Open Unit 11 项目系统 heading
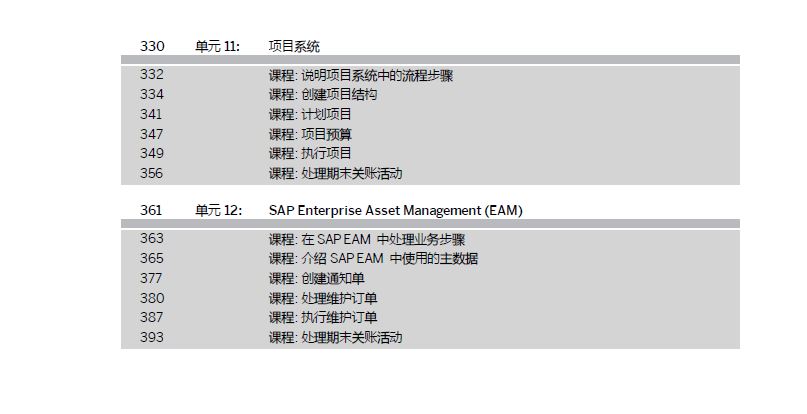Image resolution: width=807 pixels, height=414 pixels. pos(294,46)
